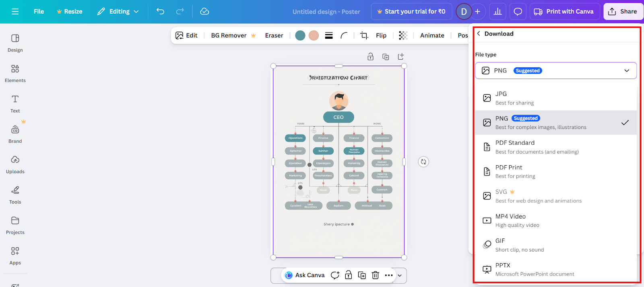Select the CEO avatar illustration
644x287 pixels.
point(339,100)
